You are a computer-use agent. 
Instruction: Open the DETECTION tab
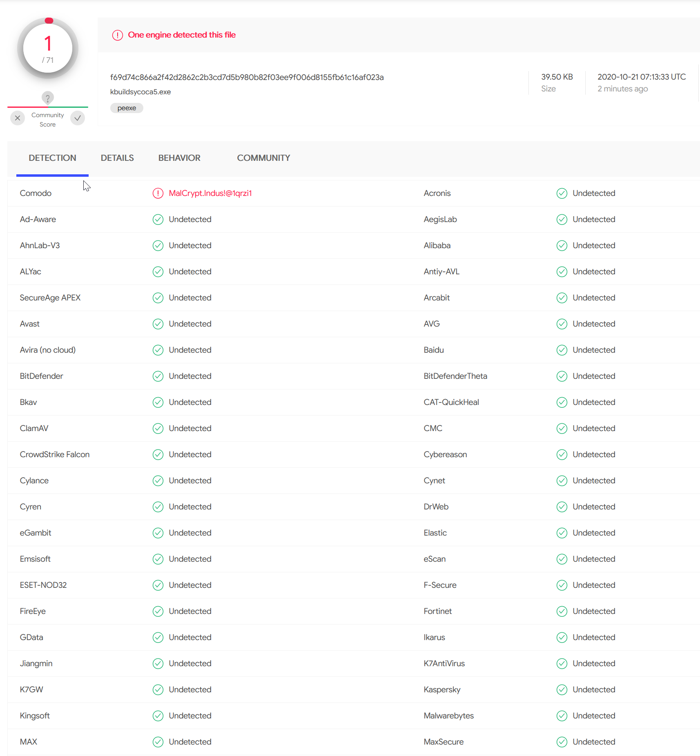52,158
